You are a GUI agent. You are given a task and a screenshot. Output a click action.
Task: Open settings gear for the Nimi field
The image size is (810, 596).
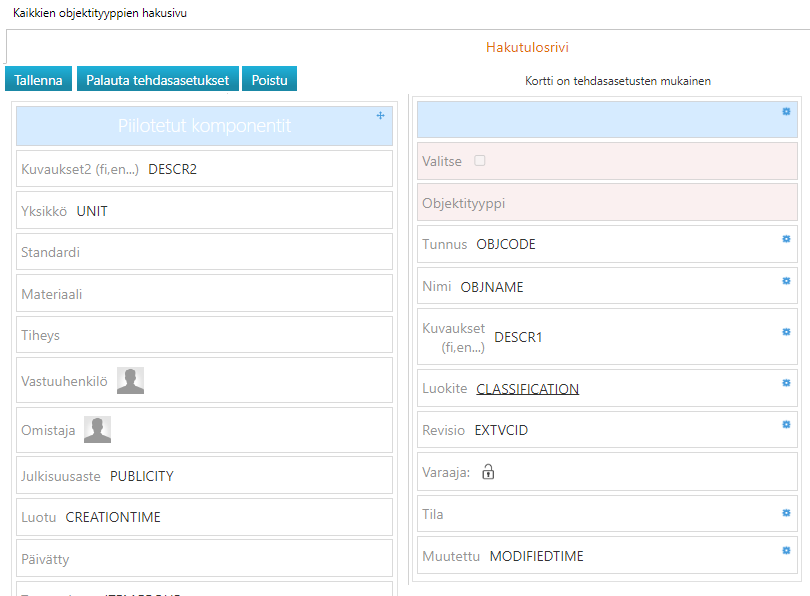786,281
